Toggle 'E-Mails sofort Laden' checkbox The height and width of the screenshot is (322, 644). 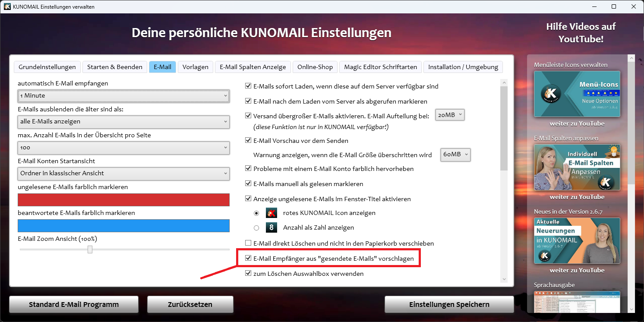pyautogui.click(x=248, y=86)
